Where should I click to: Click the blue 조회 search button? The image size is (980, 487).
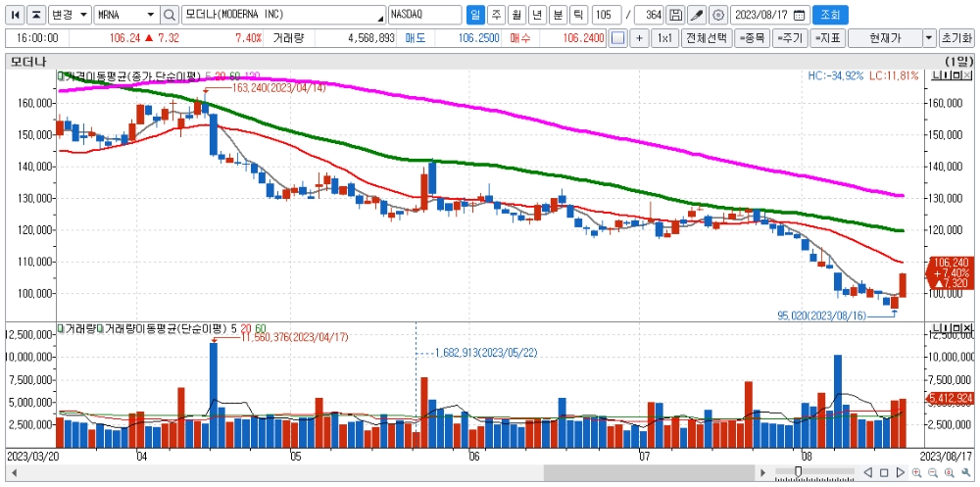[830, 15]
